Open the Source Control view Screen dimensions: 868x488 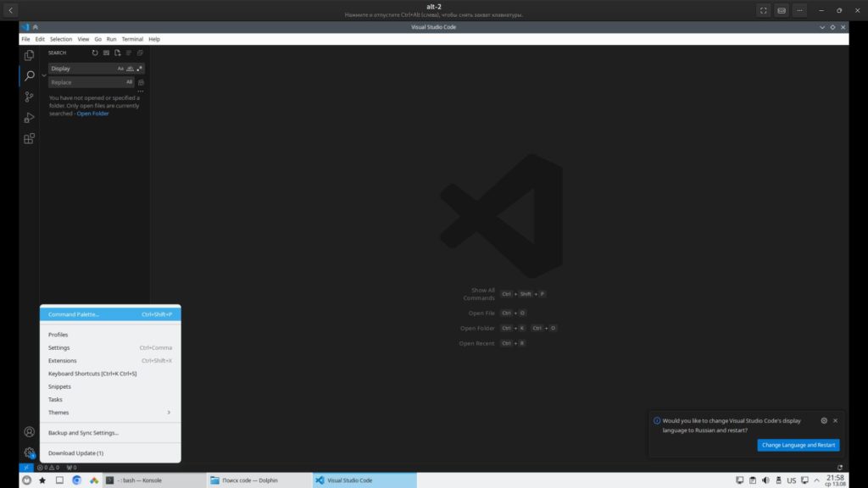pos(29,97)
